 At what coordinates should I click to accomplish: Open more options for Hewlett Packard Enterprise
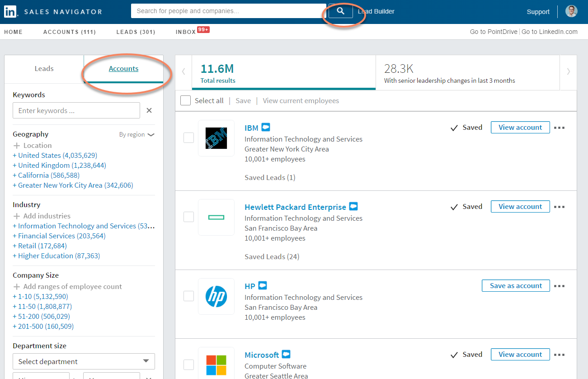click(x=559, y=207)
